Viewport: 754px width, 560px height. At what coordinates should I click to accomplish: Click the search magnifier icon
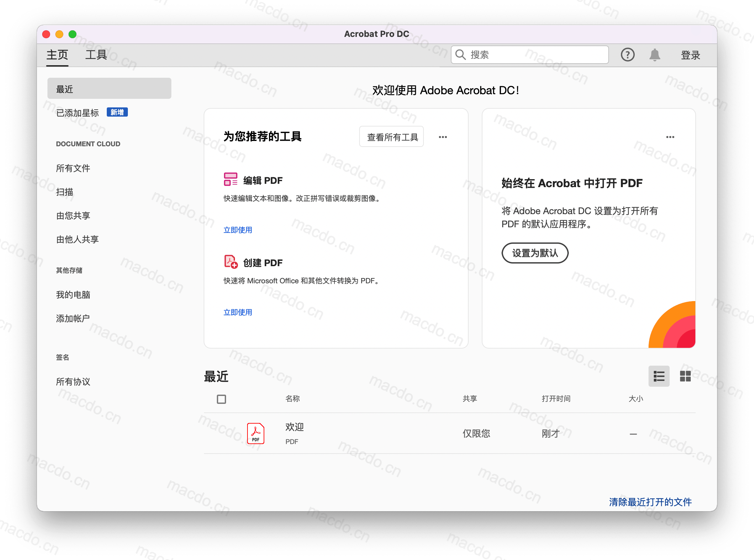click(460, 55)
